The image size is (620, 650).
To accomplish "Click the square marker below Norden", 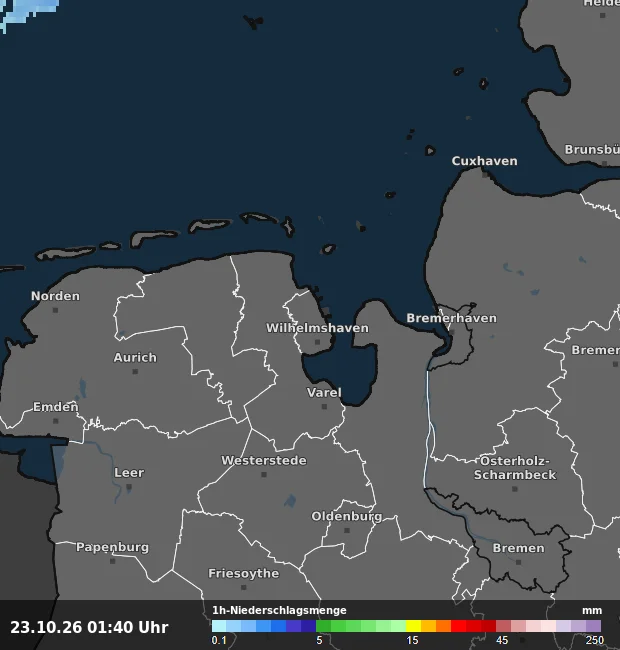I will coord(55,310).
